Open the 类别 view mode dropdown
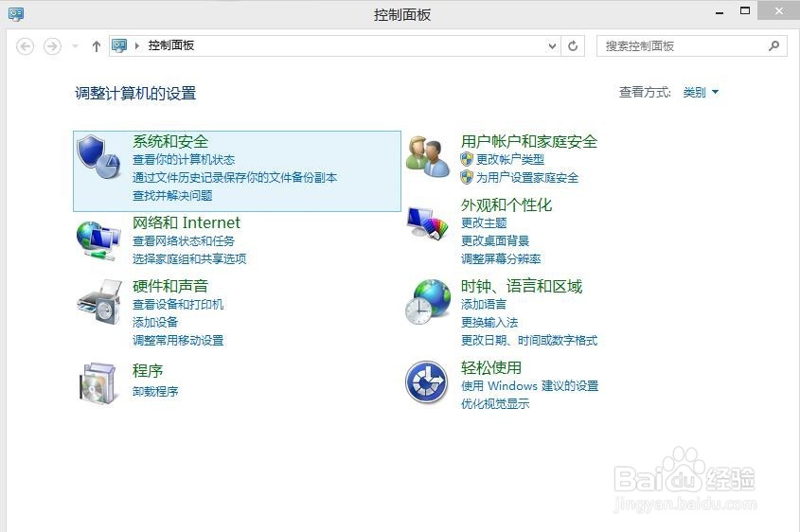 pyautogui.click(x=701, y=93)
